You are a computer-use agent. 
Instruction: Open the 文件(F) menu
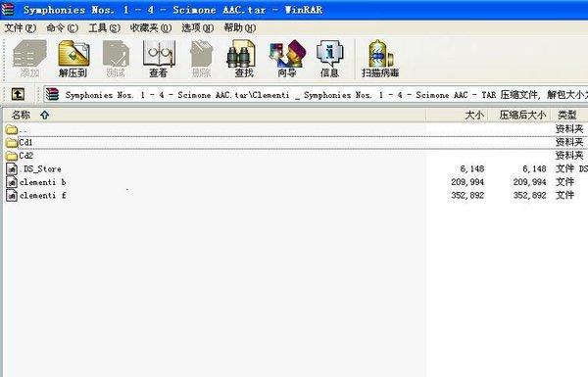[x=20, y=27]
